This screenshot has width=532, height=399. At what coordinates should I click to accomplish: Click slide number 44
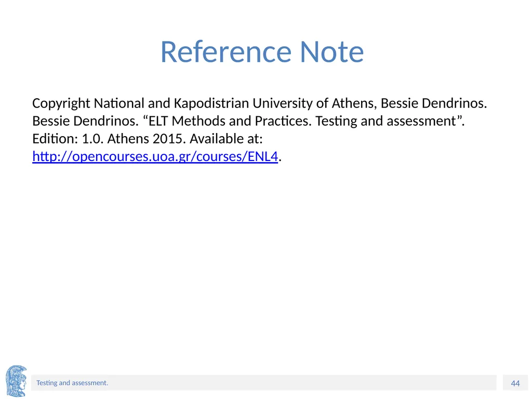tap(515, 383)
